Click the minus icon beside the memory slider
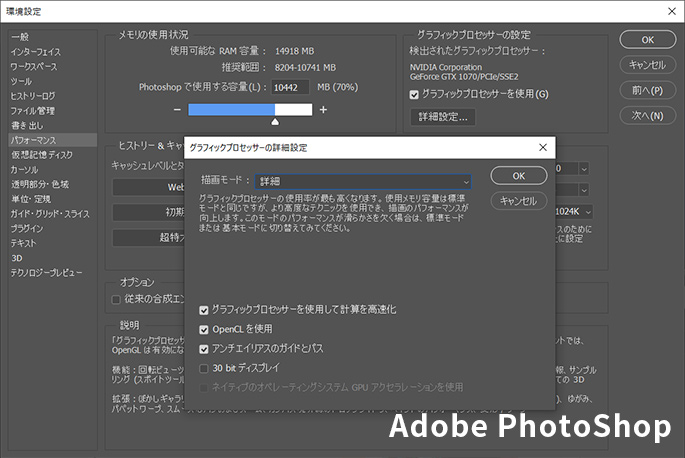 point(177,110)
